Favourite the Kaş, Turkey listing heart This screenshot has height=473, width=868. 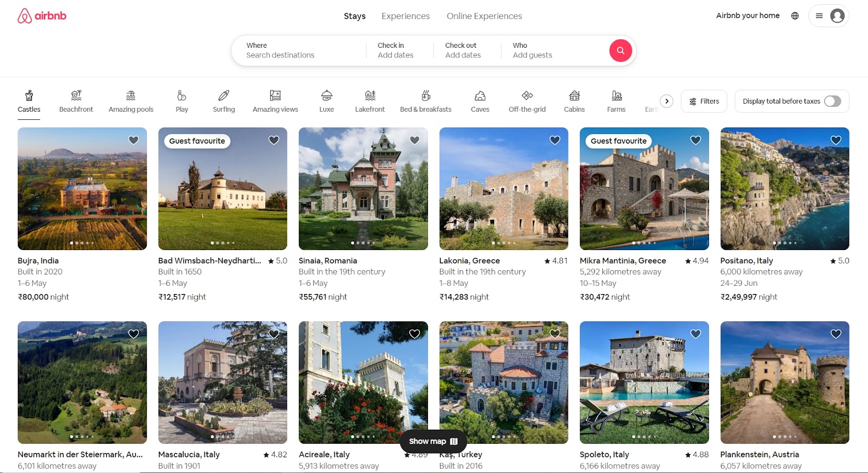(x=555, y=334)
